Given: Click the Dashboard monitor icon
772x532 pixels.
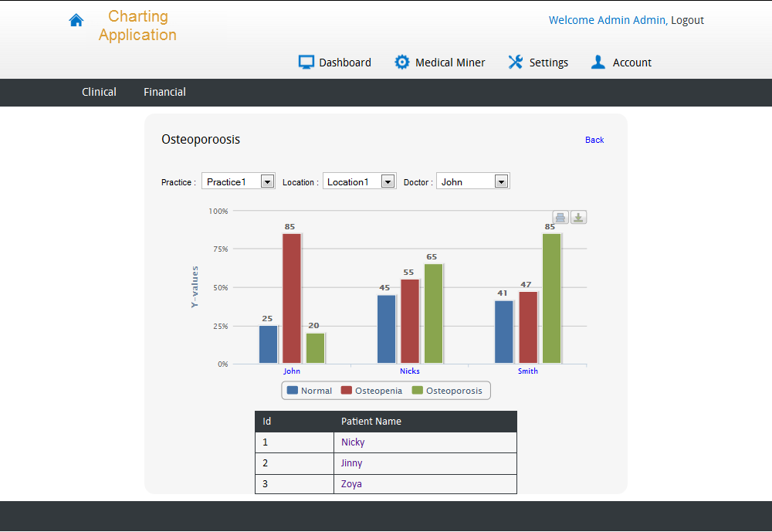Looking at the screenshot, I should point(306,62).
